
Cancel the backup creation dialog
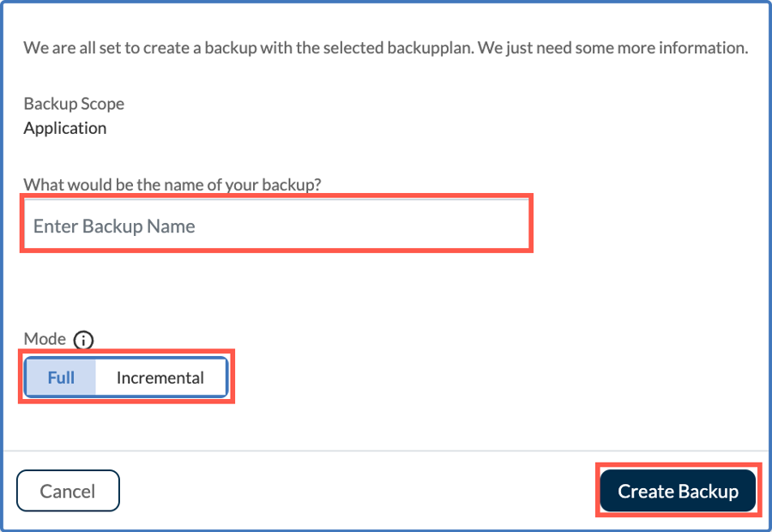point(68,491)
